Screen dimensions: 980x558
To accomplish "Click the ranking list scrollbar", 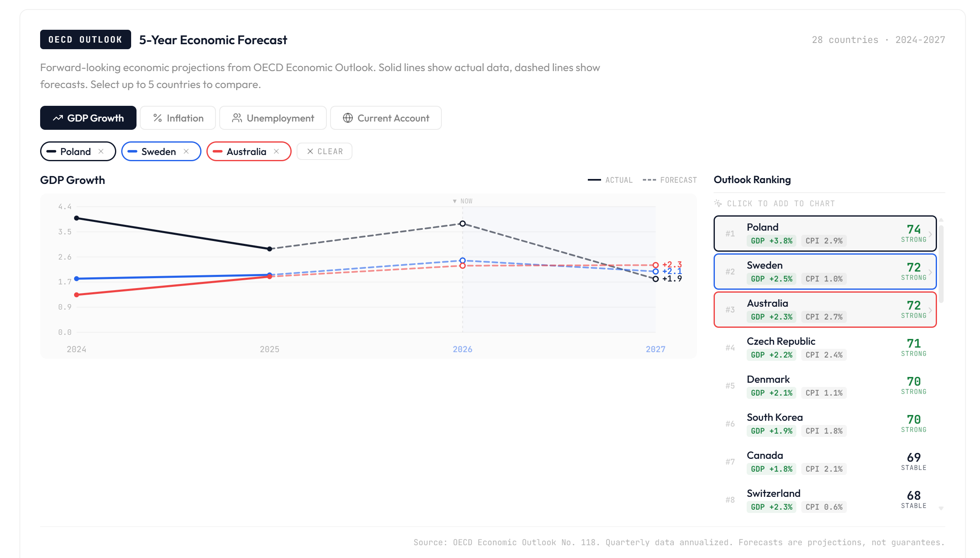I will tap(941, 265).
